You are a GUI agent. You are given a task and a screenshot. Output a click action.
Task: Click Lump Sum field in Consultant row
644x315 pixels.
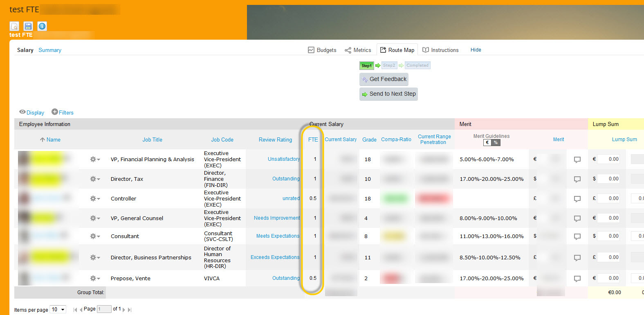[x=608, y=236]
